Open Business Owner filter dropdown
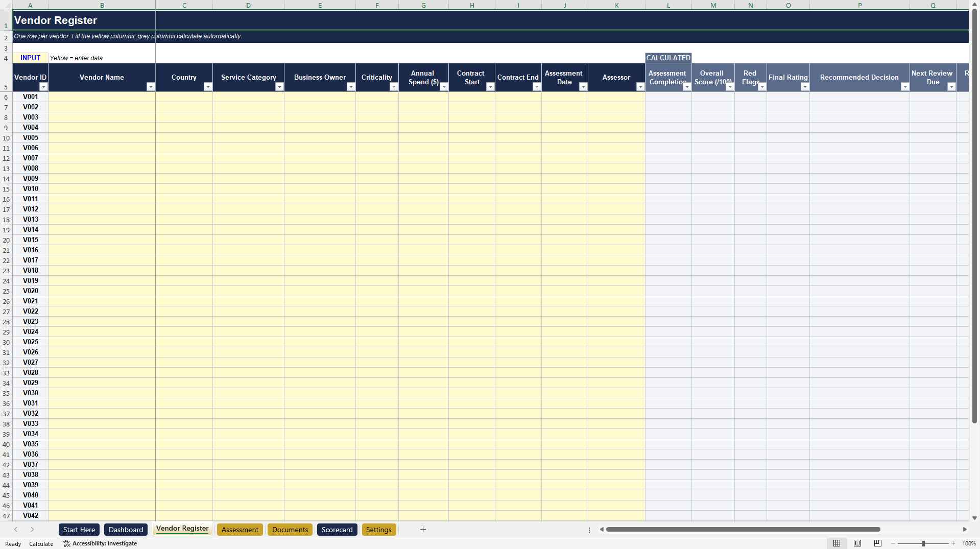The width and height of the screenshot is (980, 549). tap(351, 87)
